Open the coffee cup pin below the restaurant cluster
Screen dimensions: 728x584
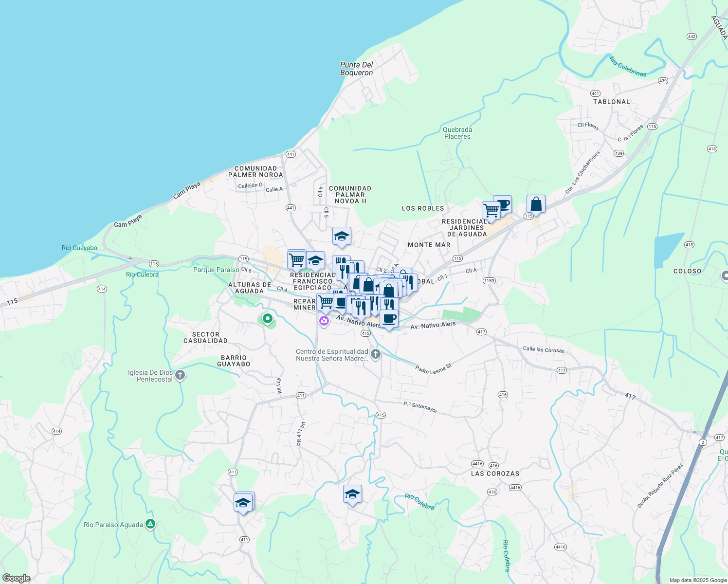[x=389, y=319]
